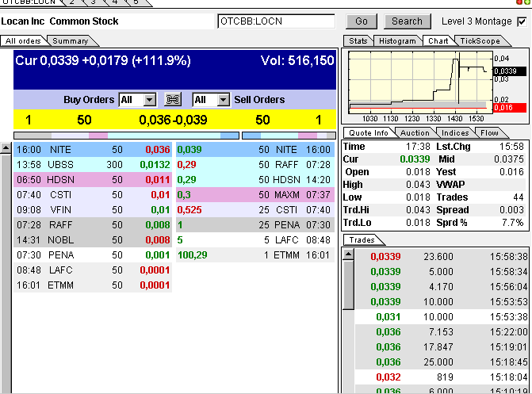Switch to the Histogram tab
The width and height of the screenshot is (532, 394).
[396, 40]
